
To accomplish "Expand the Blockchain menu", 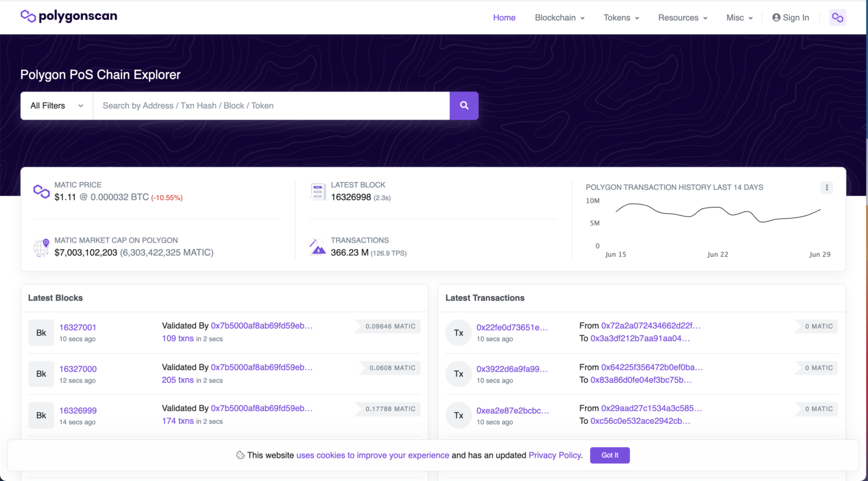I will pos(559,18).
